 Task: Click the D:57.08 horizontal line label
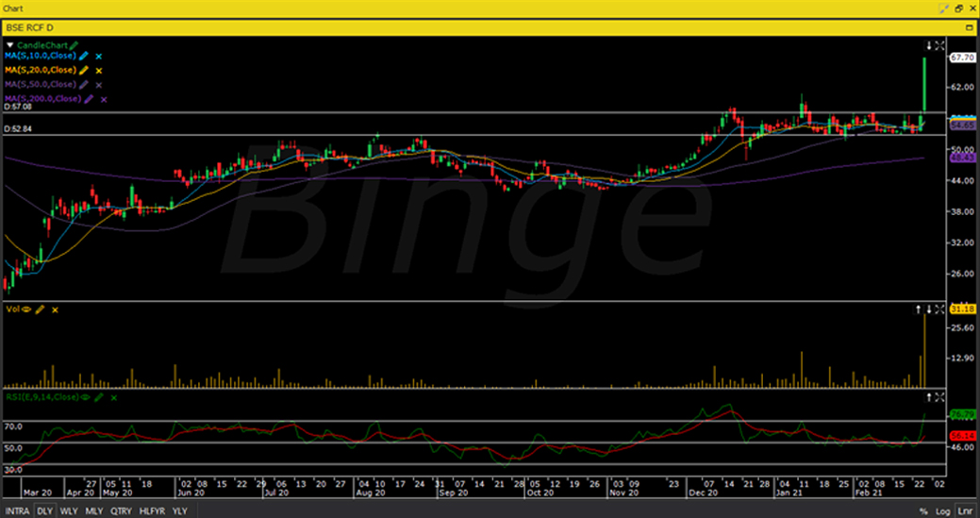coord(18,108)
